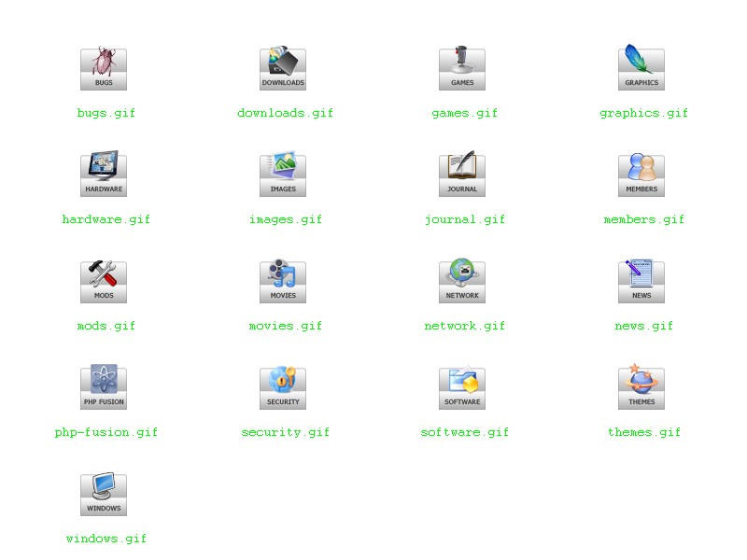747x560 pixels.
Task: Click the windows.gif filename label
Action: tap(106, 539)
